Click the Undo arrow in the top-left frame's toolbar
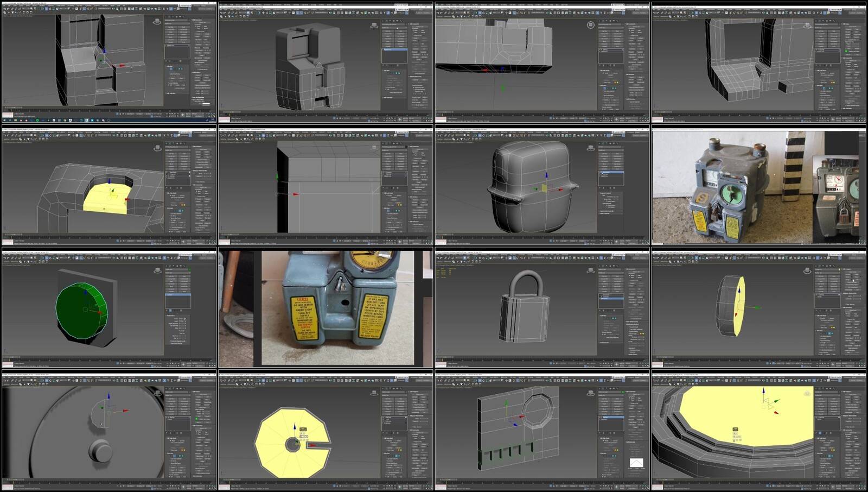The image size is (868, 492). pos(4,9)
